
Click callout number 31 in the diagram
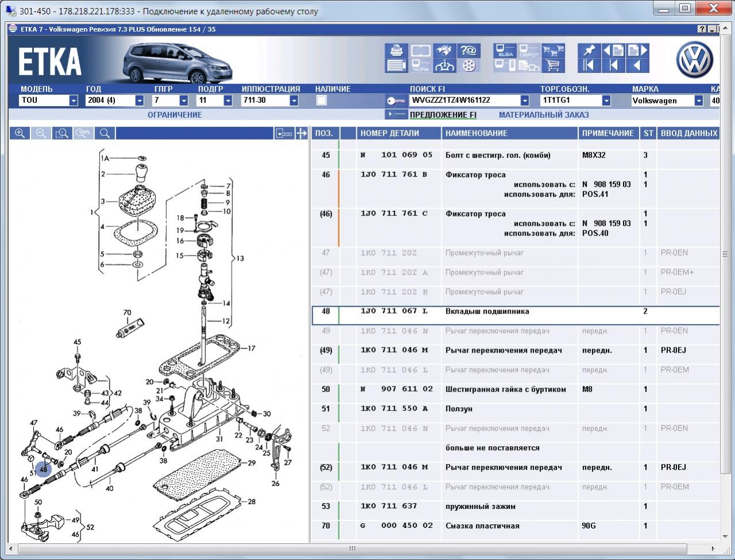[x=219, y=439]
